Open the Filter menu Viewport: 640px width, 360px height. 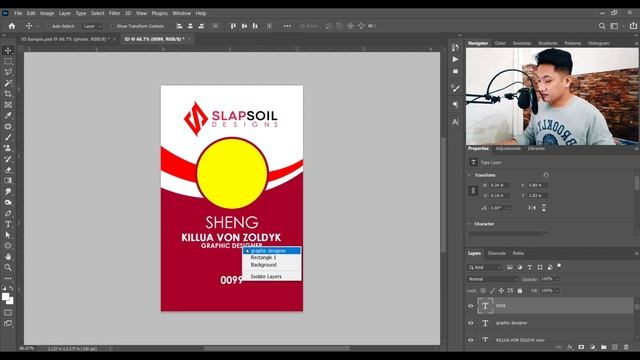pyautogui.click(x=114, y=13)
